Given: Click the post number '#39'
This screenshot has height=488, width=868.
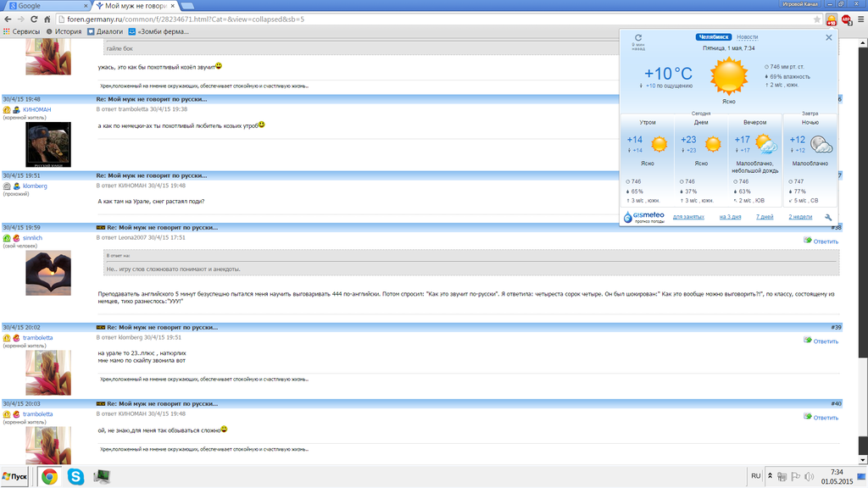Looking at the screenshot, I should [x=836, y=328].
